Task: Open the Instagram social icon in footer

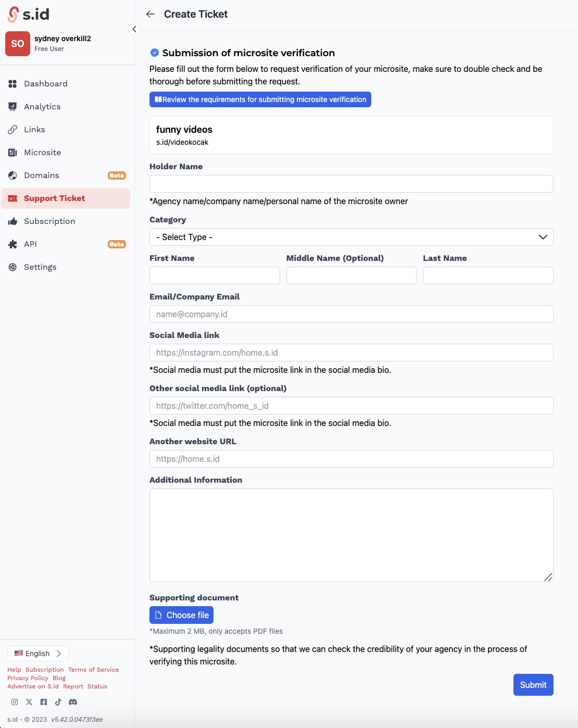Action: tap(15, 702)
